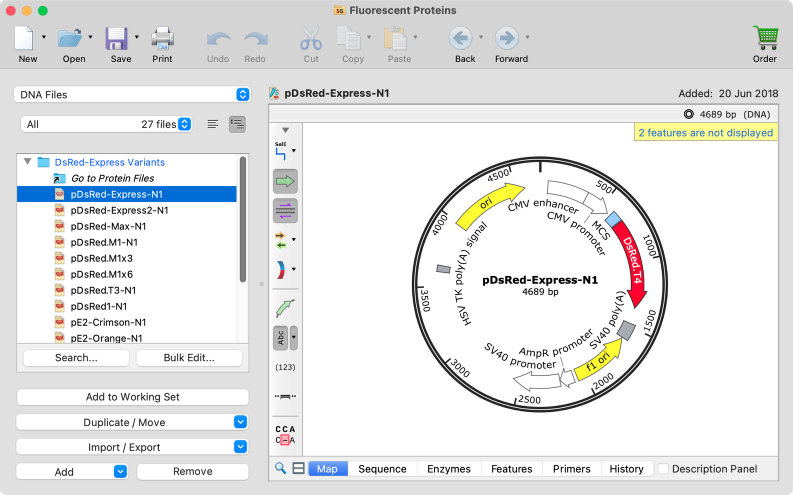Select pDsRed-Max-N1 in file list
This screenshot has height=495, width=793.
(x=126, y=226)
